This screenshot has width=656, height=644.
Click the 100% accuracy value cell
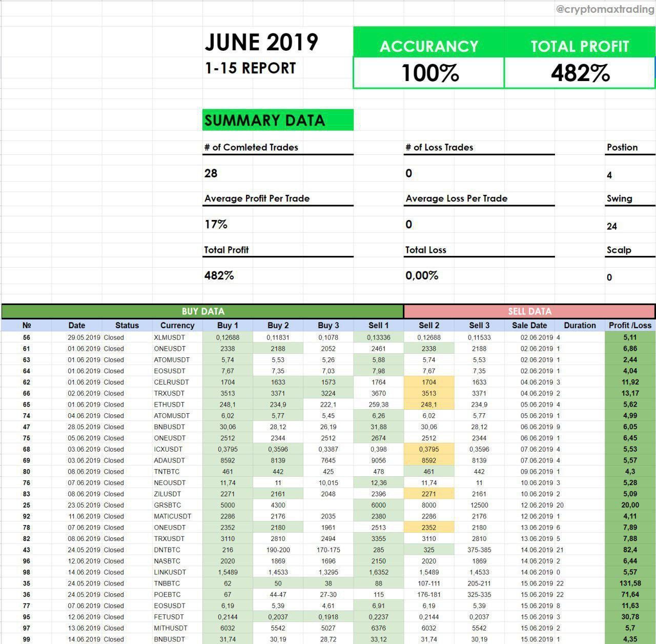(x=429, y=73)
